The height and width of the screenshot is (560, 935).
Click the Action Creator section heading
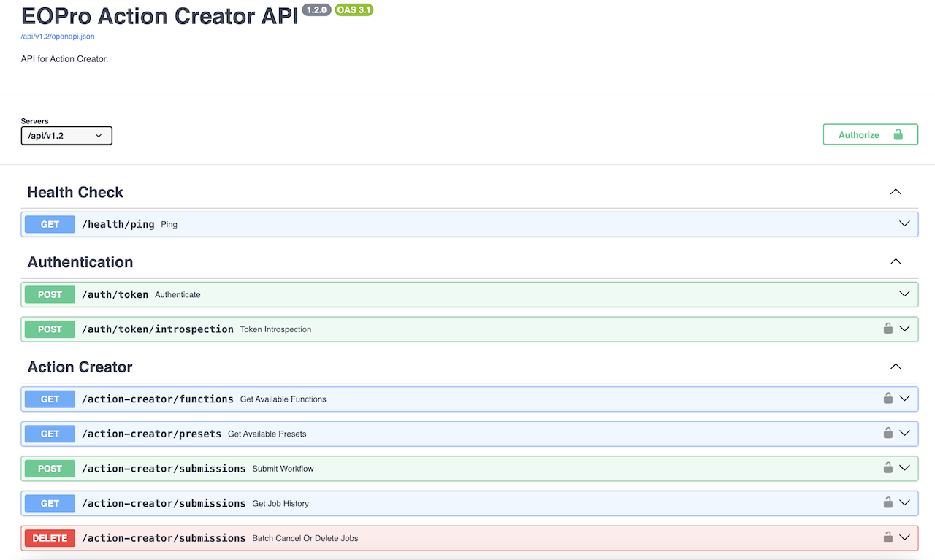pos(80,367)
